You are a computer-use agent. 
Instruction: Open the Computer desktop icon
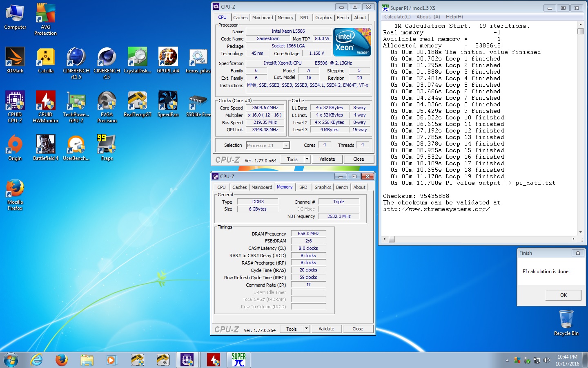(x=15, y=17)
